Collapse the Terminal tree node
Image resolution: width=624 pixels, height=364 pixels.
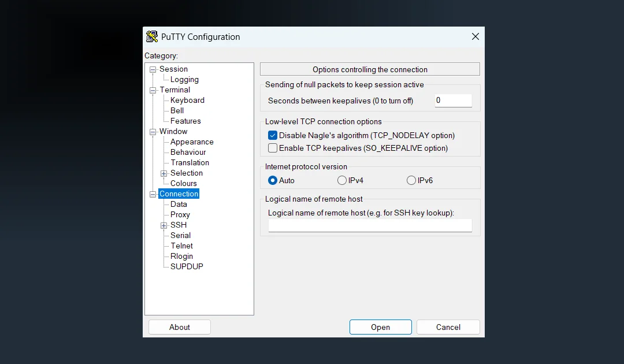click(153, 90)
